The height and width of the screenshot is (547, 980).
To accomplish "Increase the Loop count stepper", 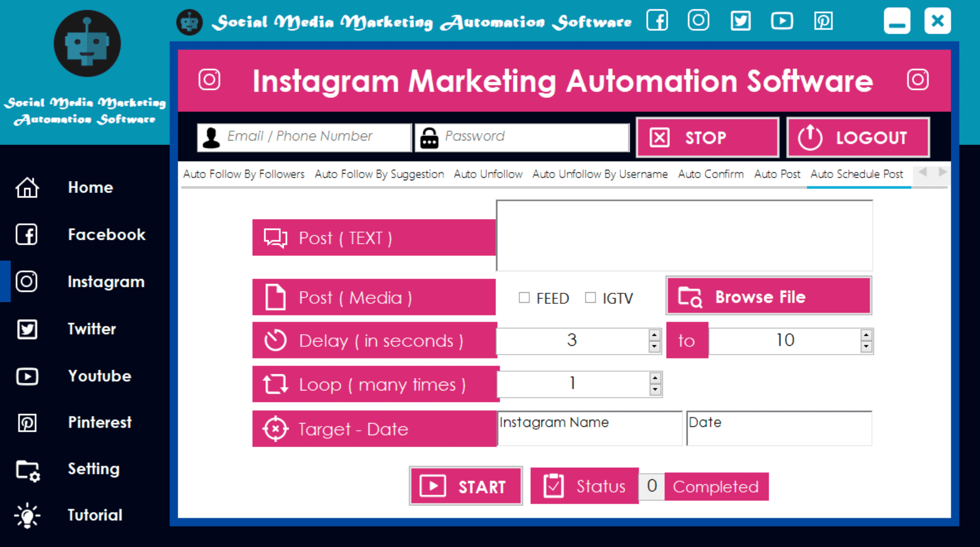I will click(x=655, y=378).
